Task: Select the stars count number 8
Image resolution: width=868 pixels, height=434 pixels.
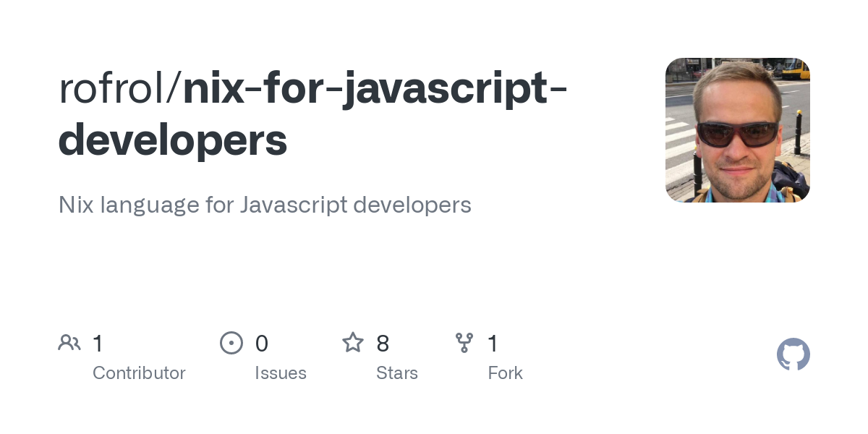Action: tap(383, 344)
